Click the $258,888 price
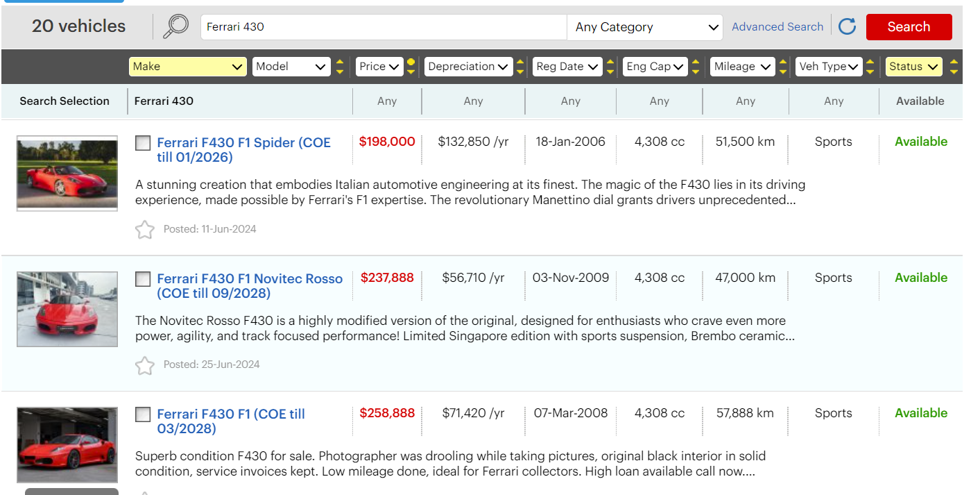The width and height of the screenshot is (980, 495). (x=387, y=413)
